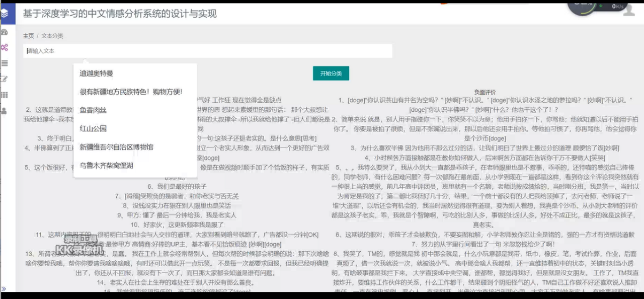Click comment starting 没钱没实力在狠在别人眼里
Image resolution: width=644 pixels, height=299 pixels.
tap(177, 205)
